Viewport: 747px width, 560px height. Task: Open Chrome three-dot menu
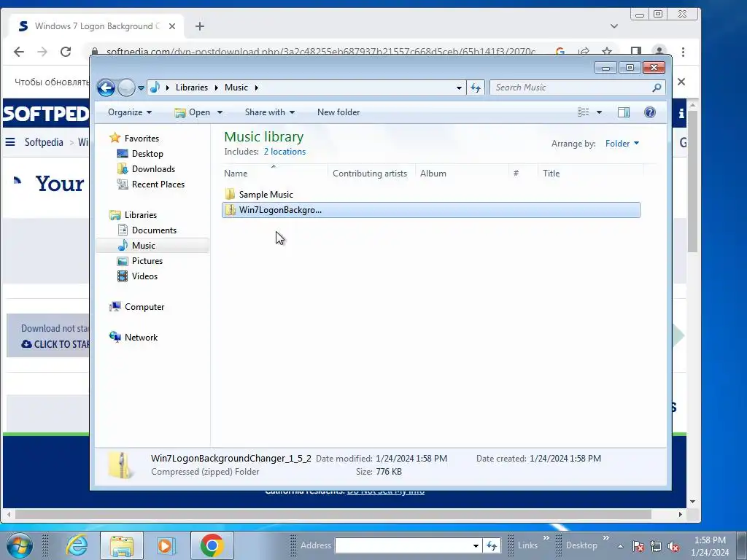683,52
